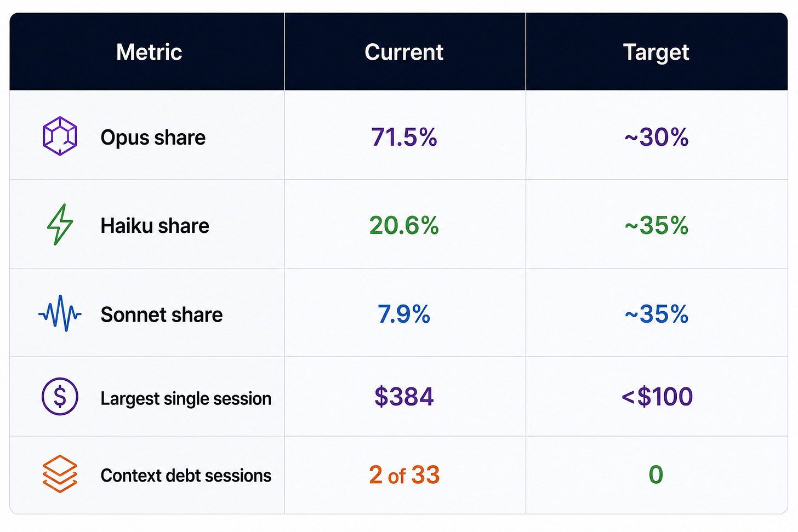The image size is (798, 532).
Task: Click the green lightning bolt Haiku icon
Action: (60, 225)
